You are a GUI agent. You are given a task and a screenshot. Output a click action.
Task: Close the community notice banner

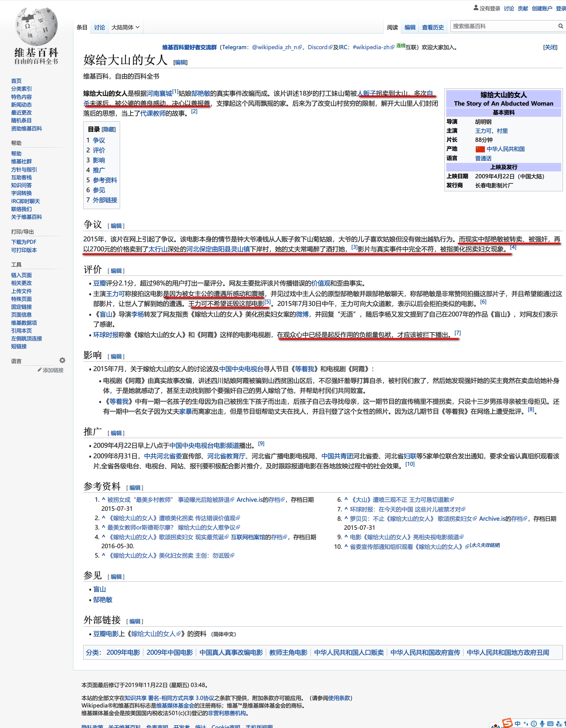[550, 47]
